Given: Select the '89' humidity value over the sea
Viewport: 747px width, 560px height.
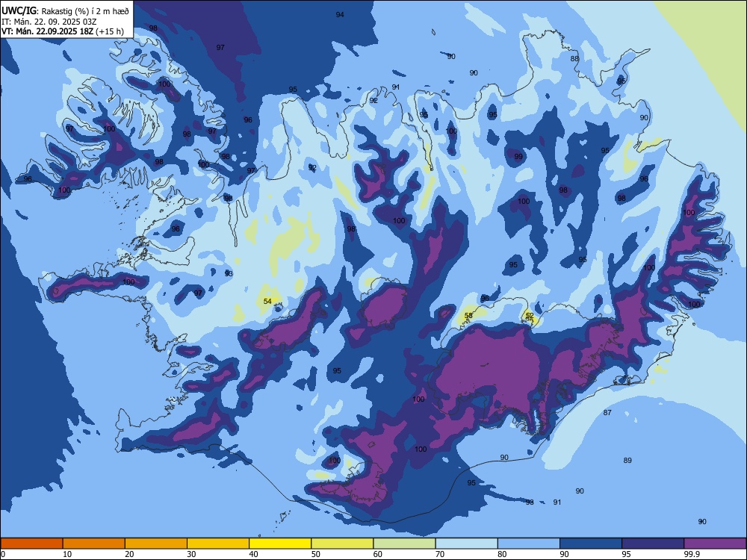Looking at the screenshot, I should [627, 460].
